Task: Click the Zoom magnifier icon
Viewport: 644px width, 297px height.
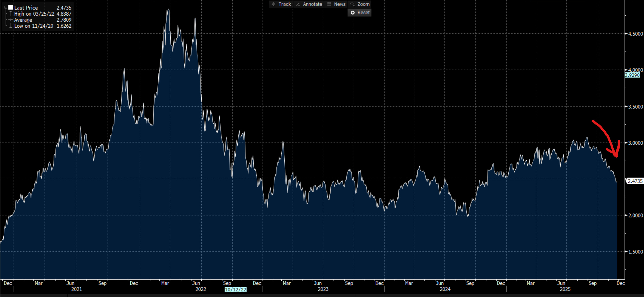Action: (x=352, y=4)
